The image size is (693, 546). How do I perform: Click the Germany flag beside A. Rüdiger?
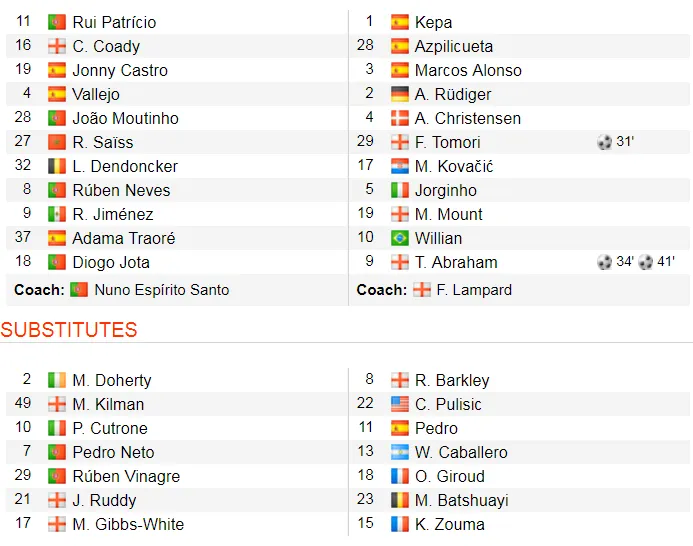(x=400, y=94)
